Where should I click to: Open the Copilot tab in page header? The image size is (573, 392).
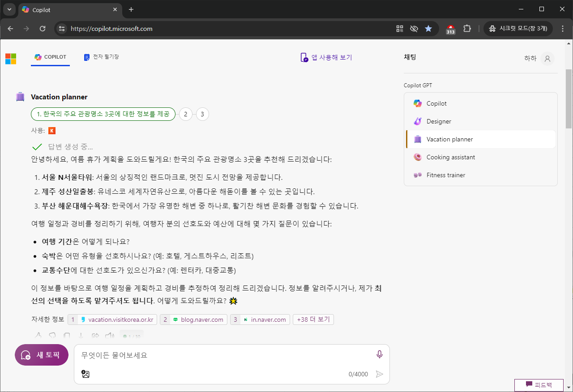pos(50,57)
